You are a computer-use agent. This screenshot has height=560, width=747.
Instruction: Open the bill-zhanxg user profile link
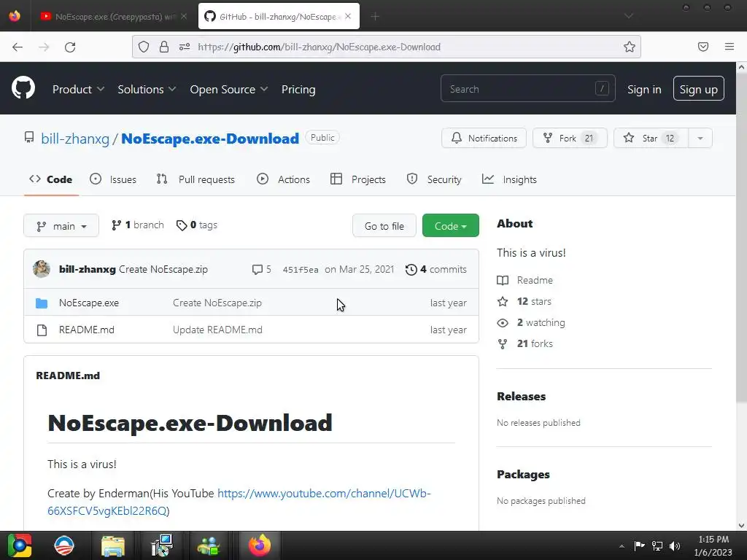coord(75,139)
